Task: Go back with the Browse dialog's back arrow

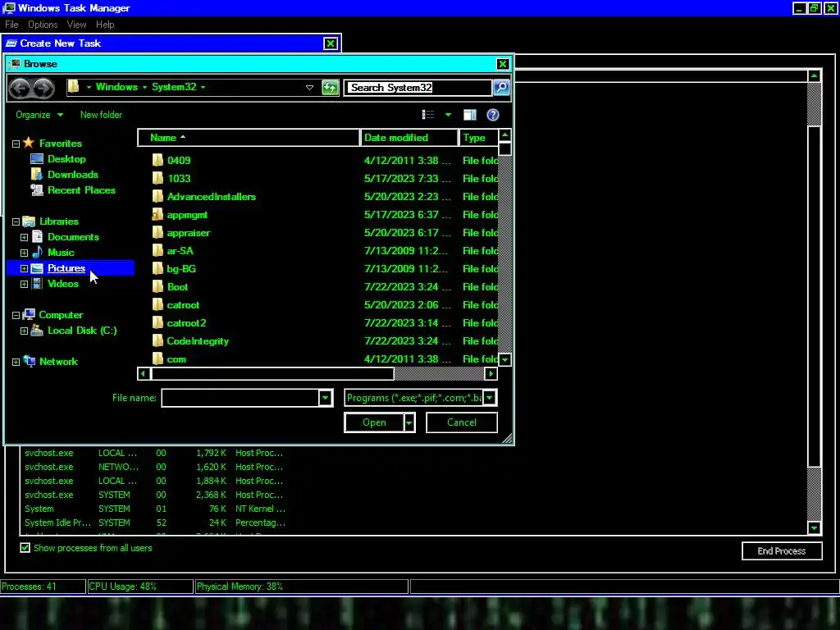Action: [20, 88]
